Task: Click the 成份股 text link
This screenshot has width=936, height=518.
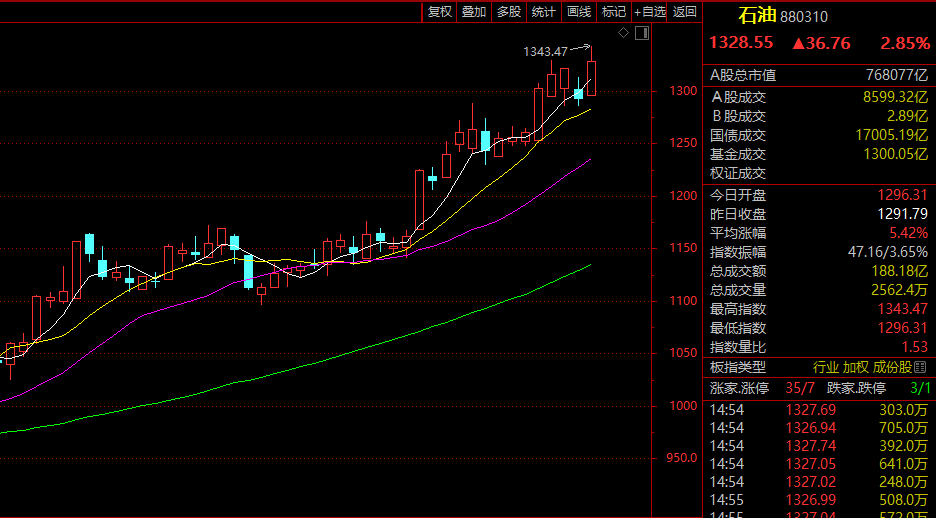Action: coord(891,367)
